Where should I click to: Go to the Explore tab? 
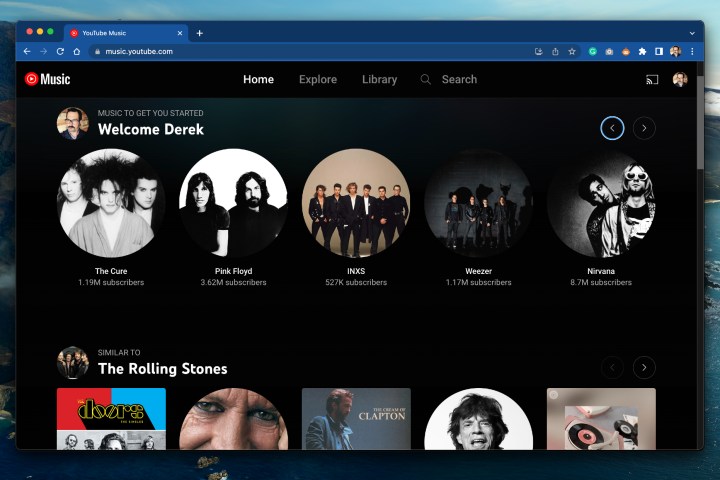(x=318, y=80)
